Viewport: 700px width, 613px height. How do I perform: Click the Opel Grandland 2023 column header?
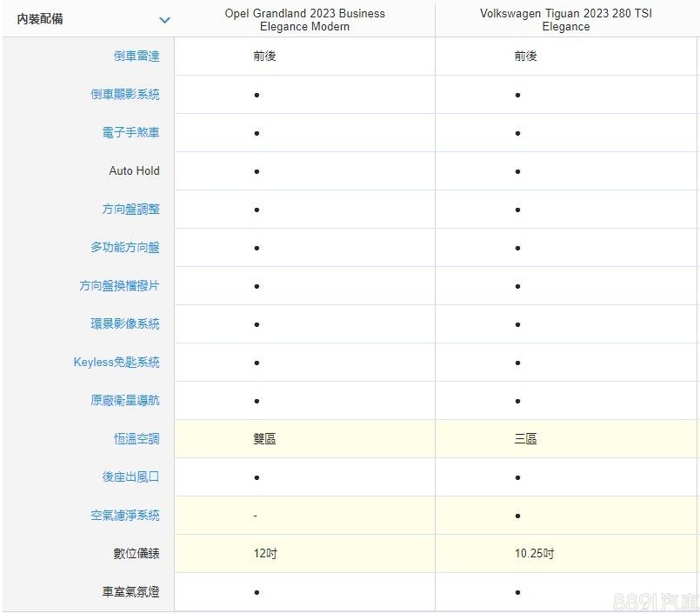tap(304, 20)
